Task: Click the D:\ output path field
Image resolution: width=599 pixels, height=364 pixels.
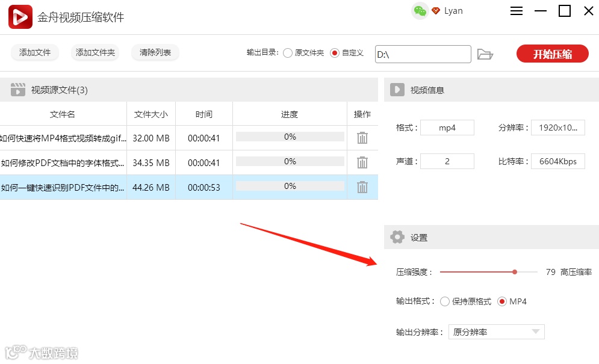Action: click(423, 54)
